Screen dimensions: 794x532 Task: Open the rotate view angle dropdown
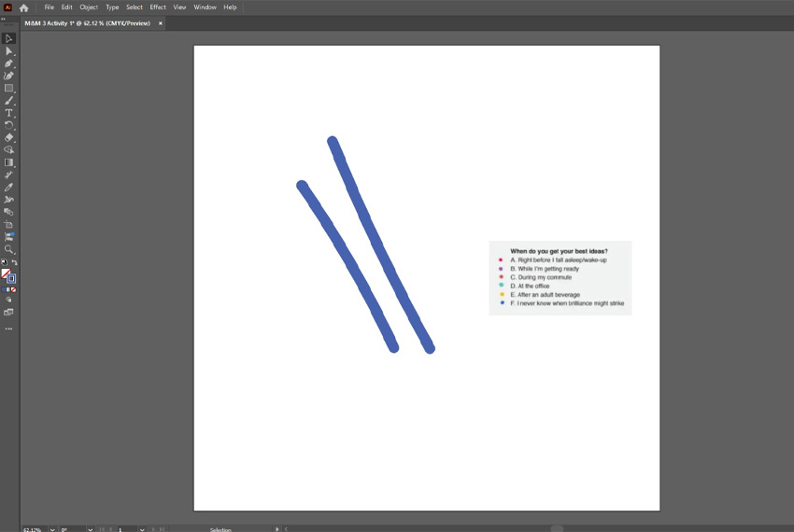pos(91,529)
